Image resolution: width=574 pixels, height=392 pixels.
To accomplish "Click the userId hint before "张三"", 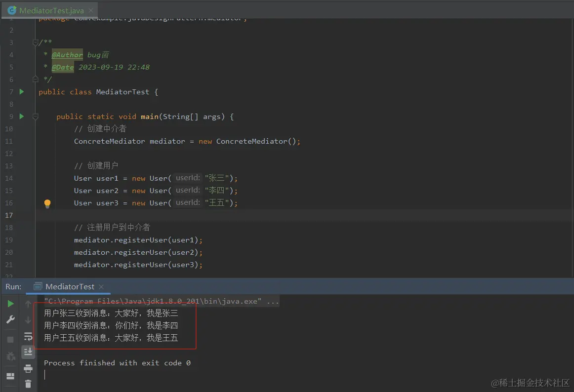I will pos(188,178).
